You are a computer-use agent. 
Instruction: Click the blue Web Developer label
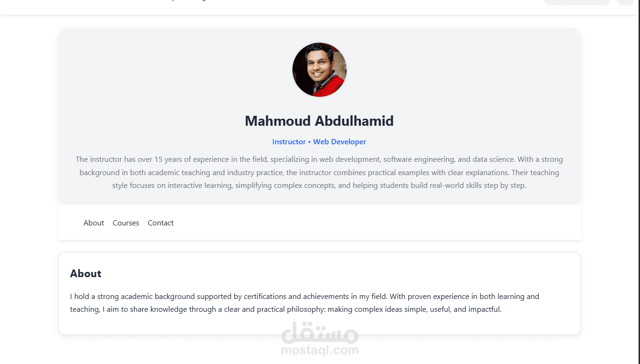339,142
